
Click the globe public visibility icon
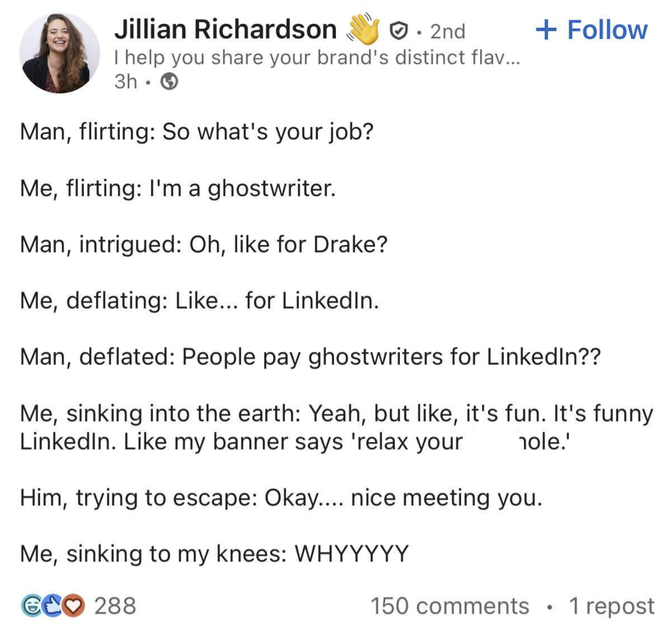169,82
